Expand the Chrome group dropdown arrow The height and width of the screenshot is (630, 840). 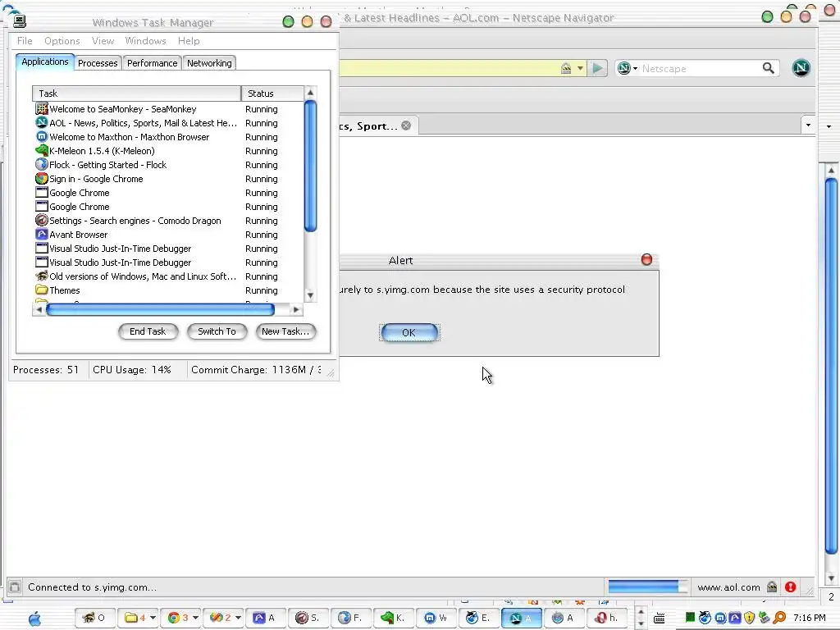tap(195, 618)
